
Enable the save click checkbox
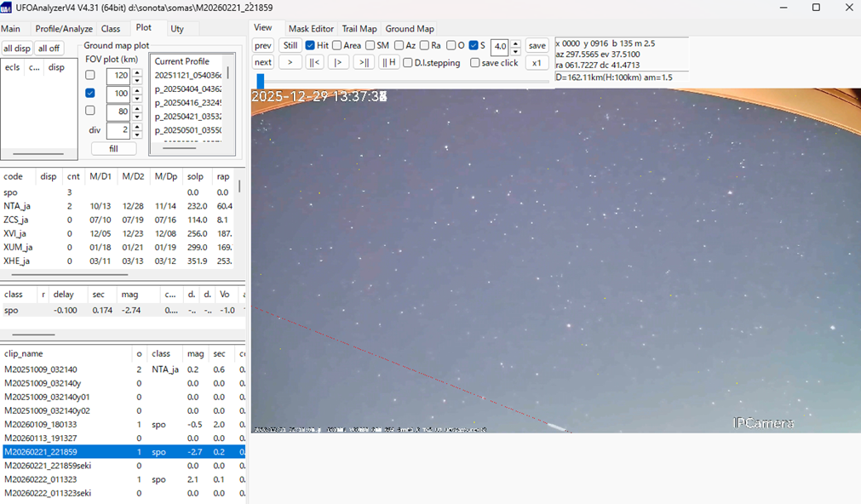click(x=474, y=63)
